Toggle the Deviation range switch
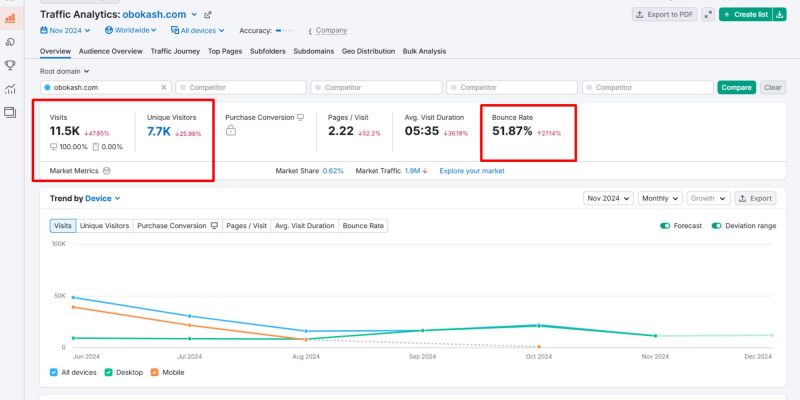Image resolution: width=800 pixels, height=400 pixels. [x=717, y=226]
